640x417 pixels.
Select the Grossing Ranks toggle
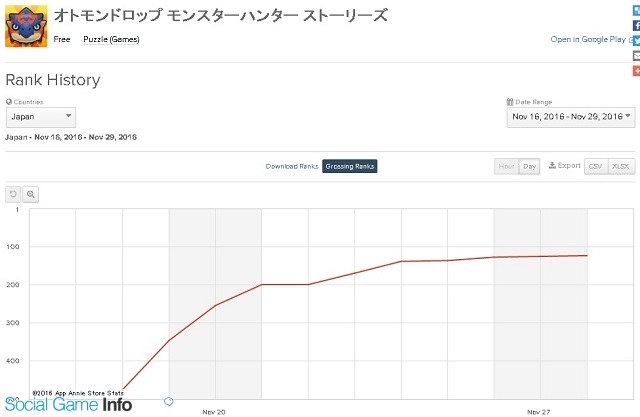click(x=350, y=166)
